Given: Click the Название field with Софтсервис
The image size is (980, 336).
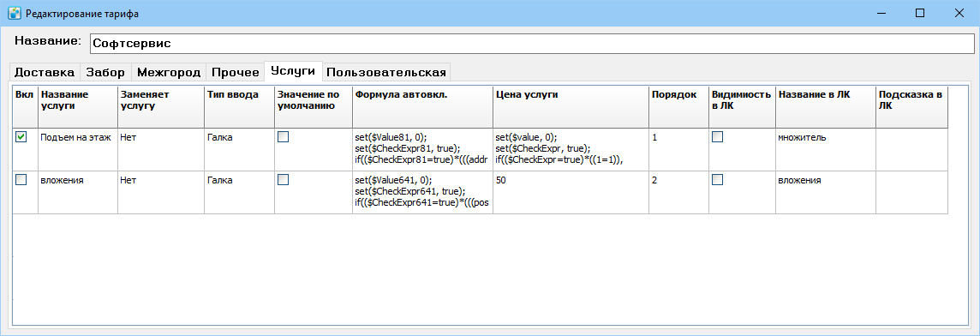Looking at the screenshot, I should 532,43.
